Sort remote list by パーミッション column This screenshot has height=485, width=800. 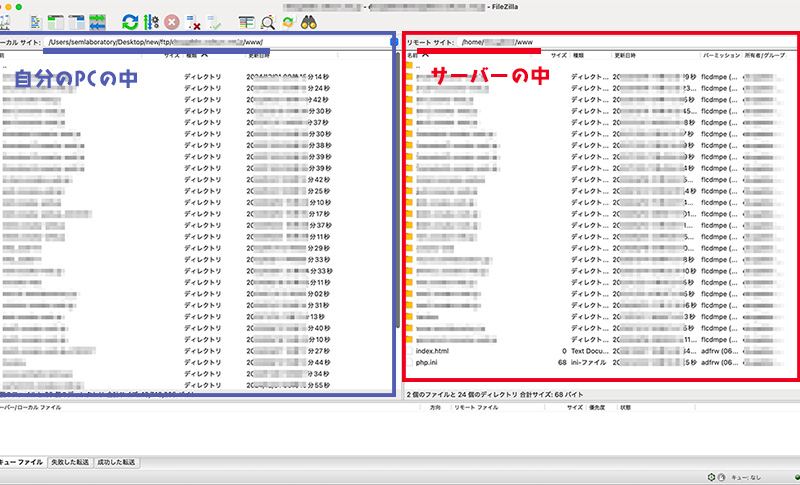(718, 57)
